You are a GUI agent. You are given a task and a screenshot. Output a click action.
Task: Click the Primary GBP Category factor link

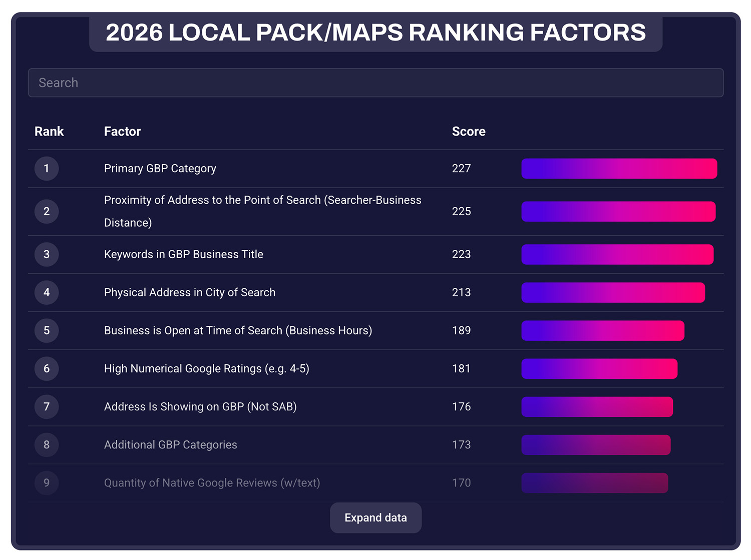(x=160, y=169)
